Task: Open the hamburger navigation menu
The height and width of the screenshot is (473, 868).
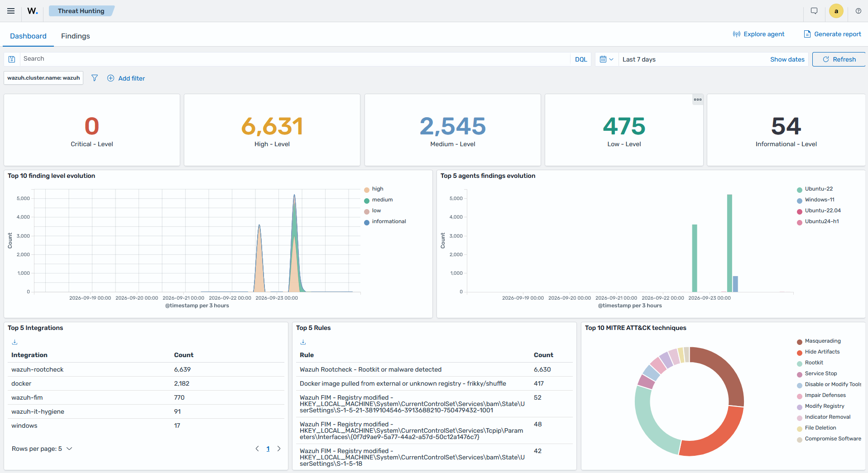Action: (11, 11)
